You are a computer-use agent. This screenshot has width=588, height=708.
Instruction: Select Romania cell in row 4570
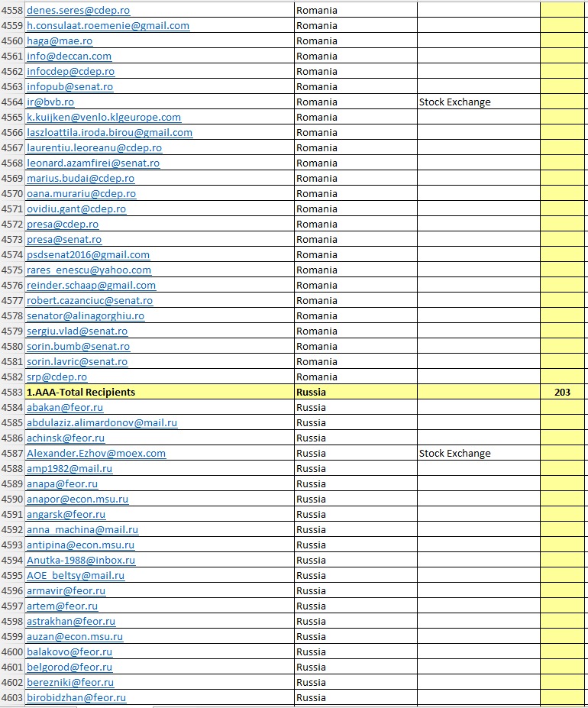coord(356,194)
